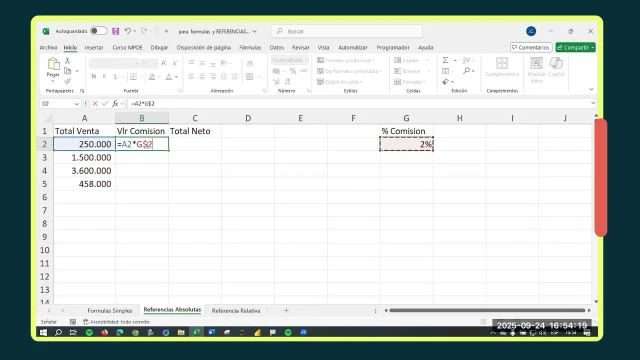The width and height of the screenshot is (640, 360).
Task: Add a new sheet with plus
Action: pos(286,310)
